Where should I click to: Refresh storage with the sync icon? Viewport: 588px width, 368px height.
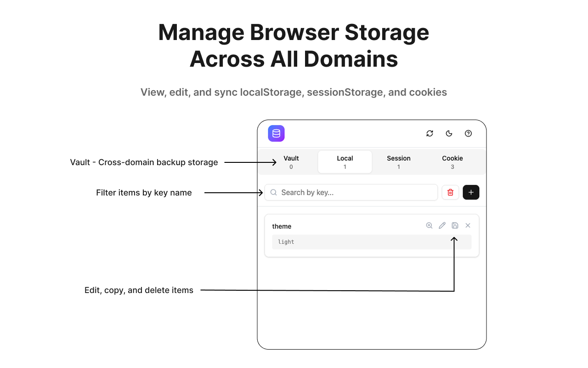(430, 133)
